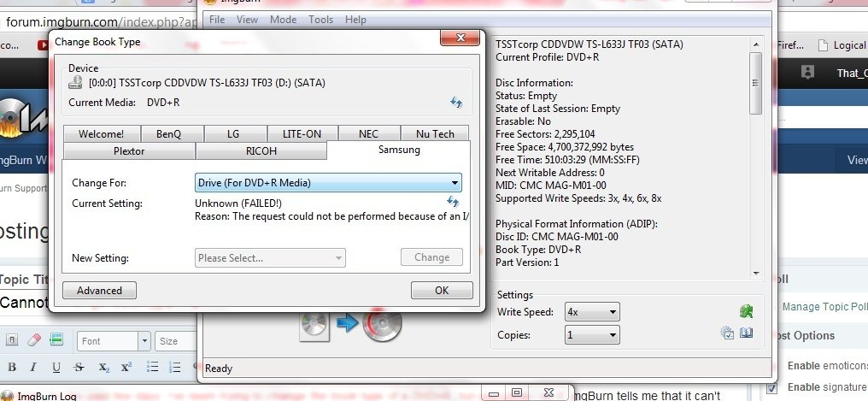
Task: Open the Logical bookmark page icon
Action: point(824,44)
